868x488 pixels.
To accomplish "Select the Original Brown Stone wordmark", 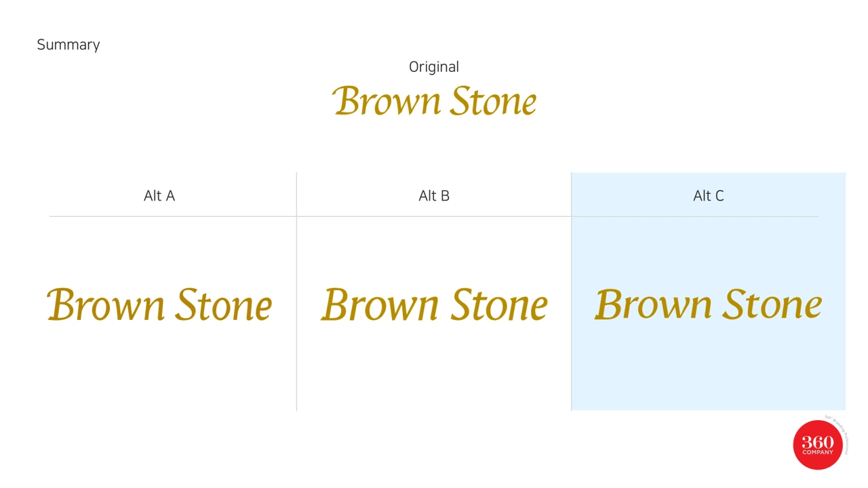I will pyautogui.click(x=435, y=101).
